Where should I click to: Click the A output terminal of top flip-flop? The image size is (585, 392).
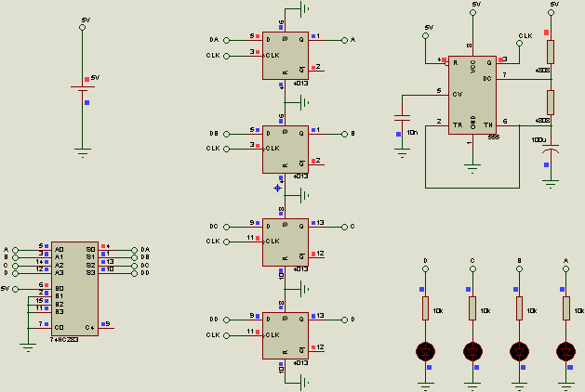[344, 40]
